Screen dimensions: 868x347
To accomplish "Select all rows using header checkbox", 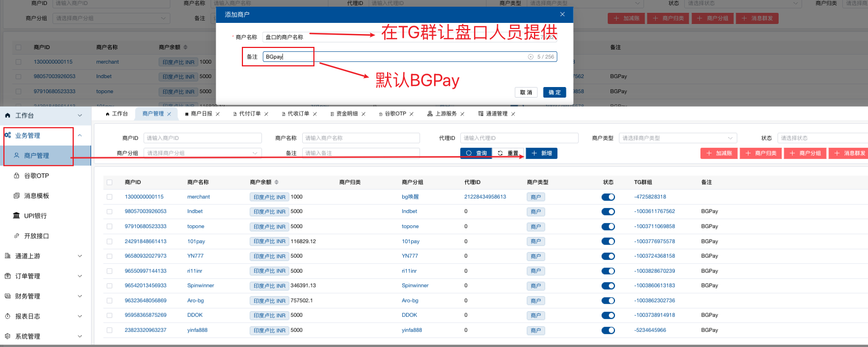I will pos(109,182).
